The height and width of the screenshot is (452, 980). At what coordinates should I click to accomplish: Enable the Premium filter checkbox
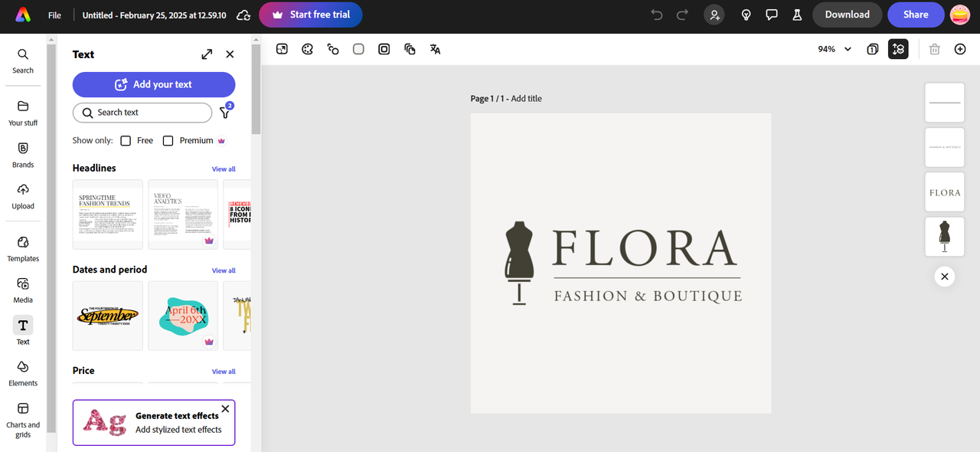[x=168, y=141]
